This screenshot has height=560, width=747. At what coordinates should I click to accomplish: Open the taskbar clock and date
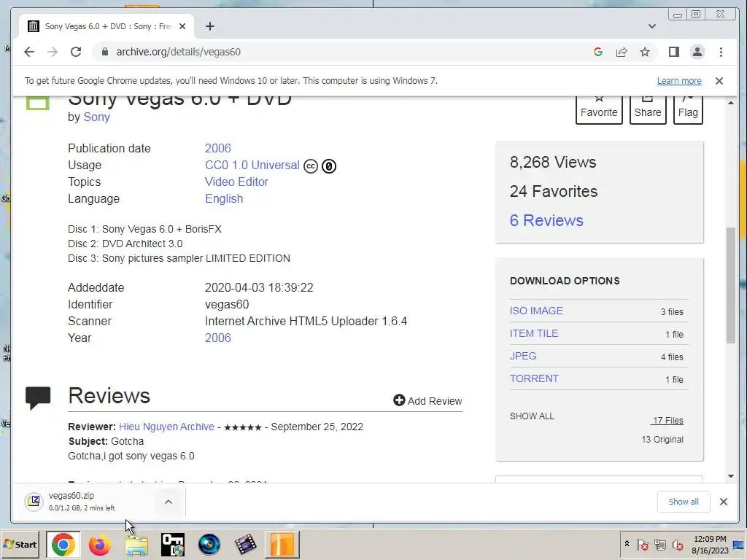(x=710, y=544)
